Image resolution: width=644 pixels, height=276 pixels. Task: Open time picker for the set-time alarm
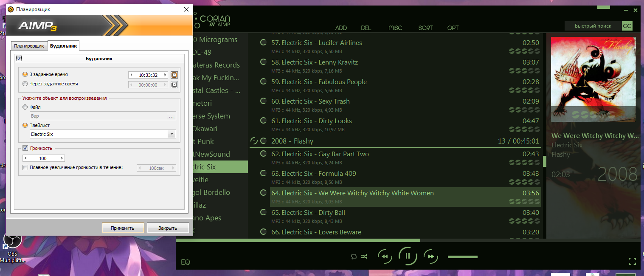[x=174, y=75]
